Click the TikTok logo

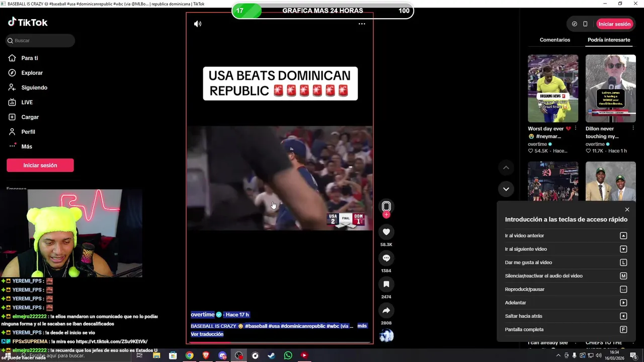pyautogui.click(x=28, y=22)
